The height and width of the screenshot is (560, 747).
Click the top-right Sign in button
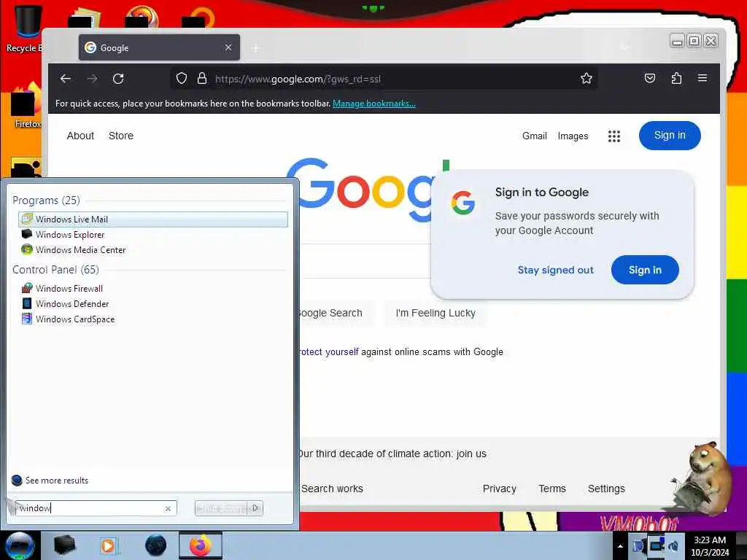pos(670,136)
